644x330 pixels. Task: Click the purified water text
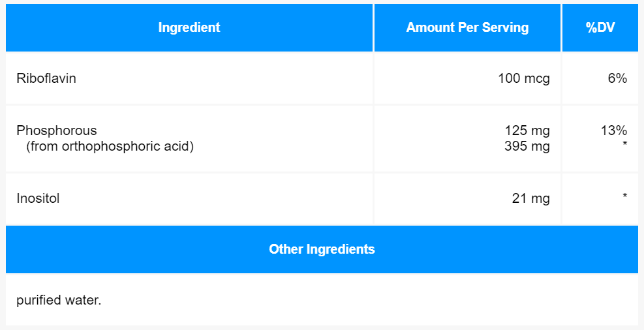(x=59, y=300)
